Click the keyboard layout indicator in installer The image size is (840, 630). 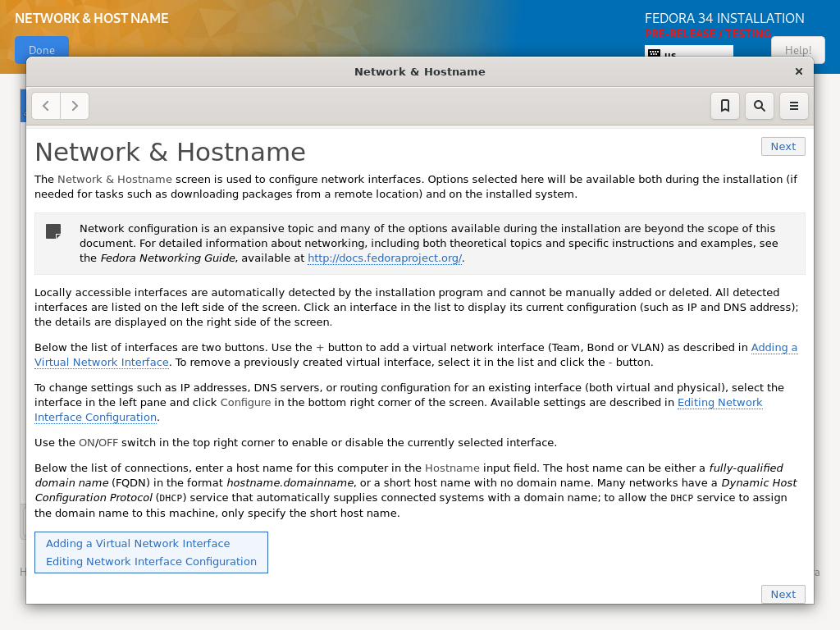pyautogui.click(x=689, y=52)
